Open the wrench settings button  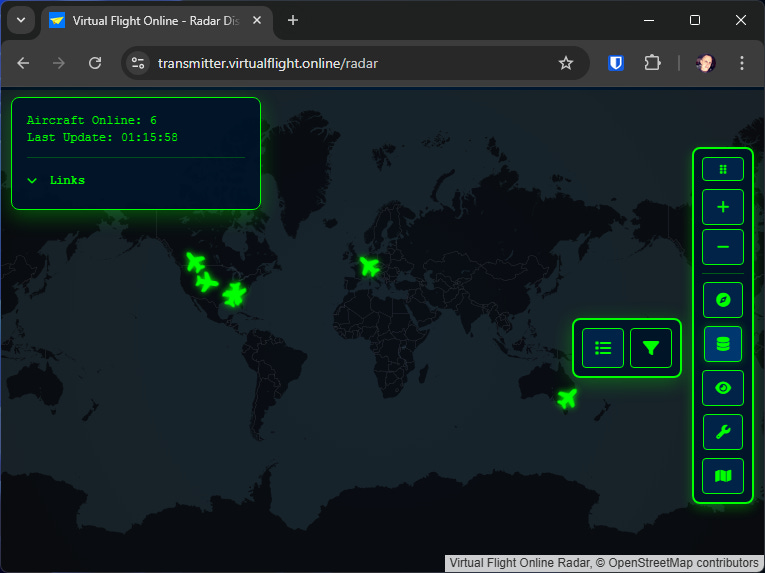pyautogui.click(x=723, y=432)
